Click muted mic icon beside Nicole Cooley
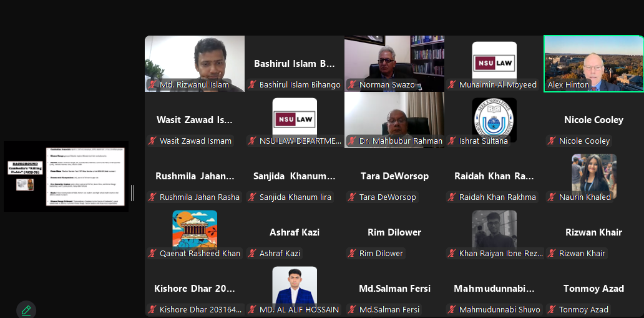Screen dimensions: 644x318 (x=552, y=141)
